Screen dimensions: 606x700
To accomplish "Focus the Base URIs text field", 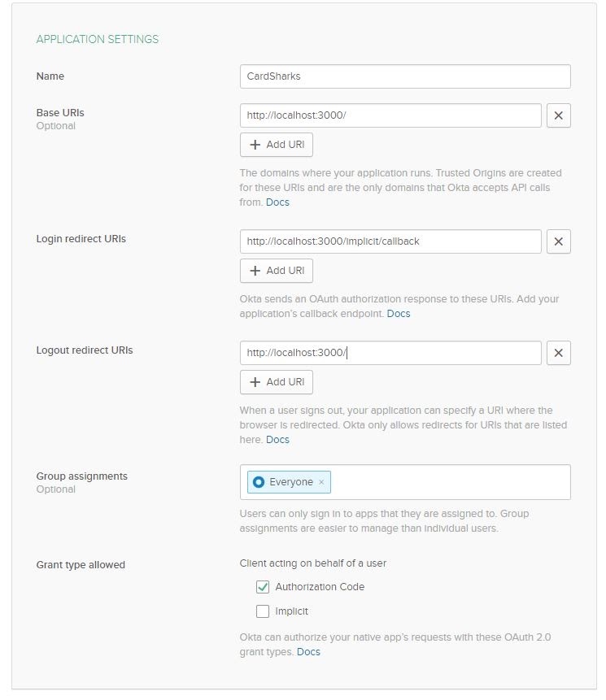I will click(390, 115).
